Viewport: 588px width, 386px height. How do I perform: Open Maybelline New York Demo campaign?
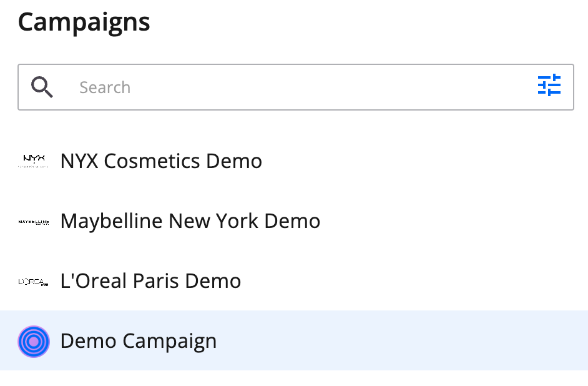[294, 221]
